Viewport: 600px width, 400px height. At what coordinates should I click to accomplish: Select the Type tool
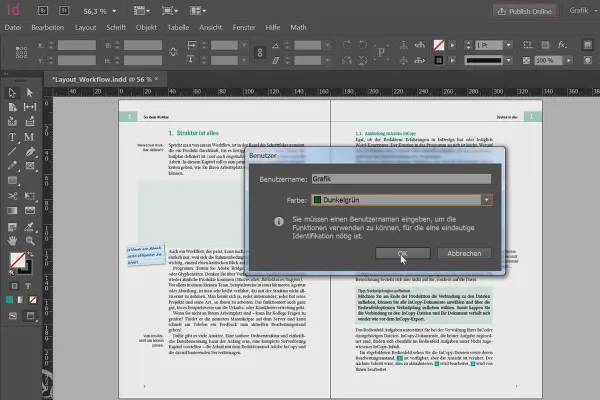tap(11, 137)
